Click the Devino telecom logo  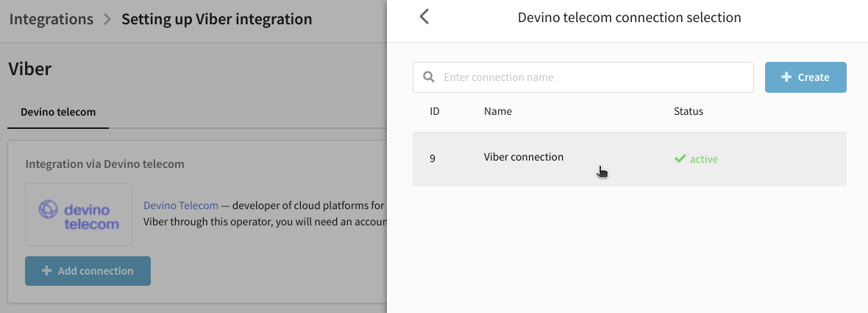point(79,215)
